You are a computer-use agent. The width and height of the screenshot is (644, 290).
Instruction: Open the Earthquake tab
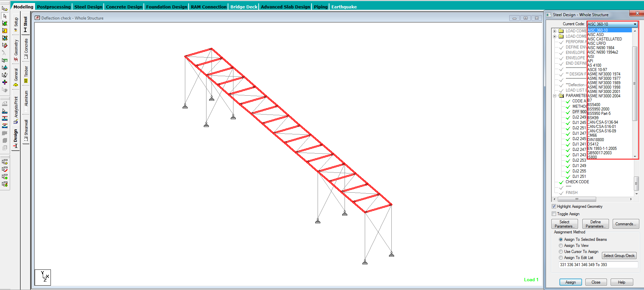[x=344, y=7]
